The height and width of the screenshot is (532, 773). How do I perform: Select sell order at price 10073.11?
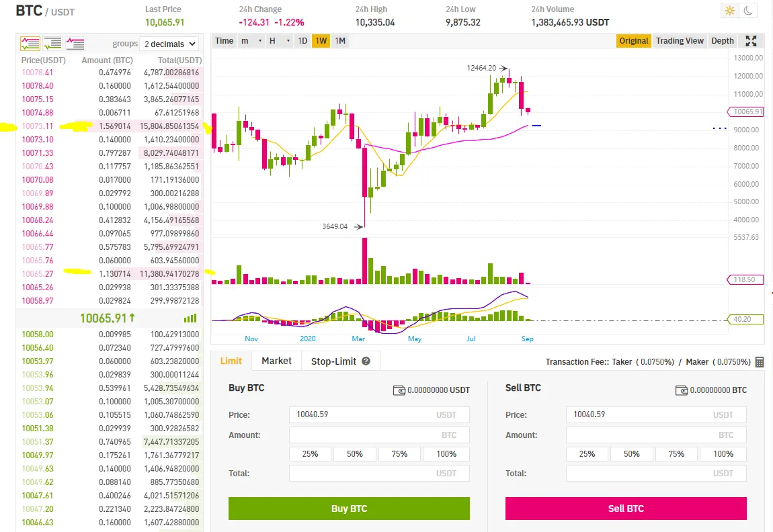pos(110,126)
